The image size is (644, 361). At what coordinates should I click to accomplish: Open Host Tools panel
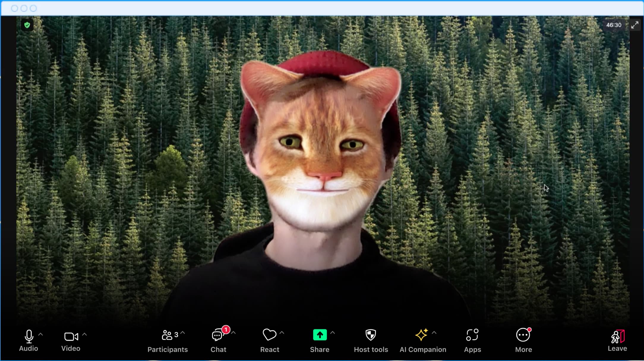point(371,340)
